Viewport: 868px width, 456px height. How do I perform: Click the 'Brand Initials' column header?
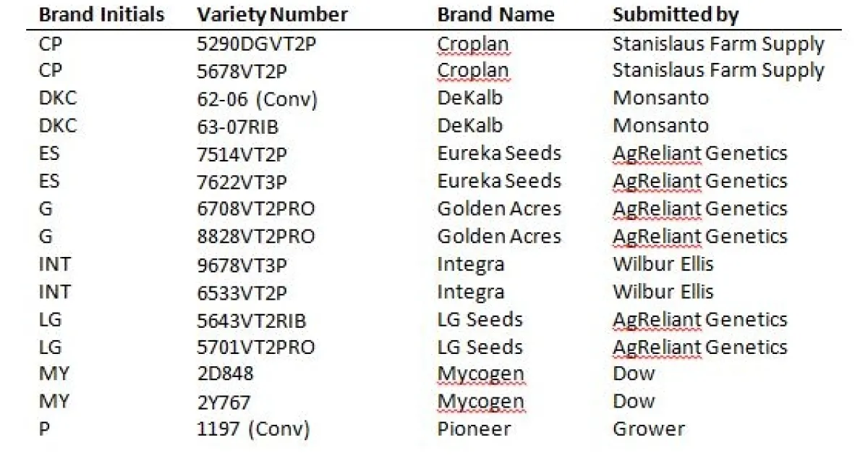[101, 14]
